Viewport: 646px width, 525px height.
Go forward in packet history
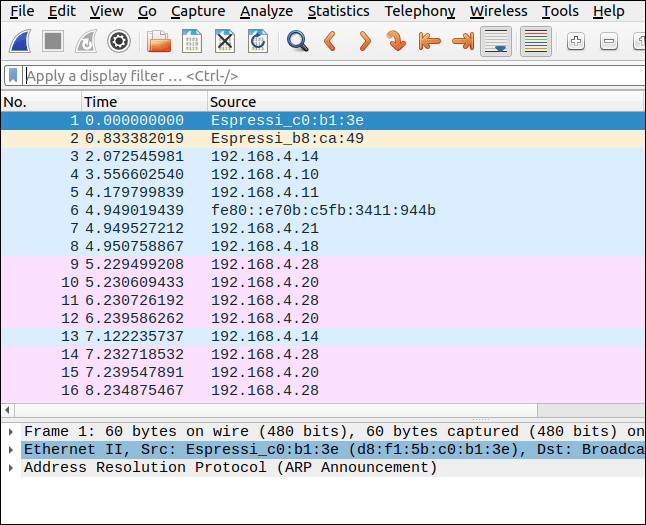pyautogui.click(x=364, y=41)
